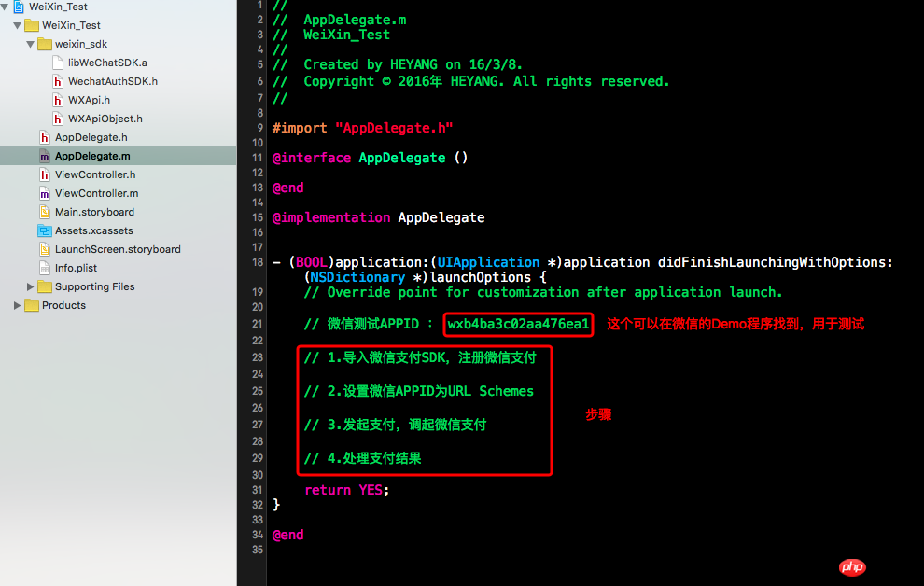Click the return YES; statement
The height and width of the screenshot is (586, 924).
point(347,490)
